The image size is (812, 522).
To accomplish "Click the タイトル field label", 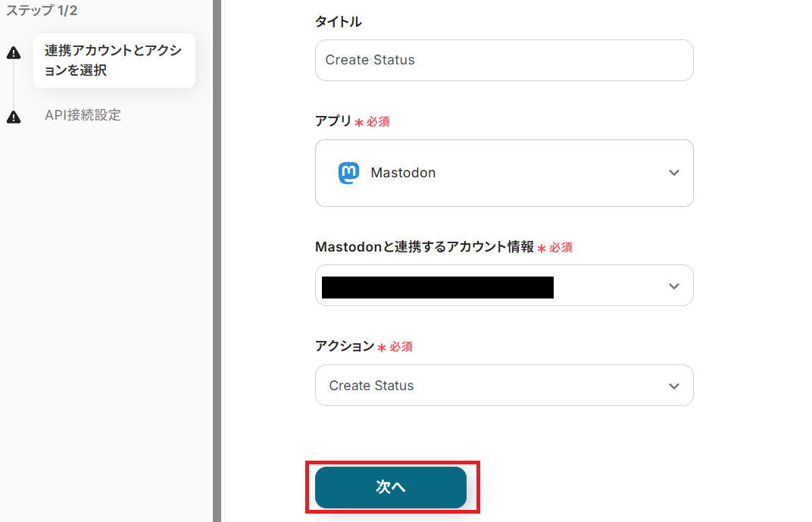I will point(338,22).
